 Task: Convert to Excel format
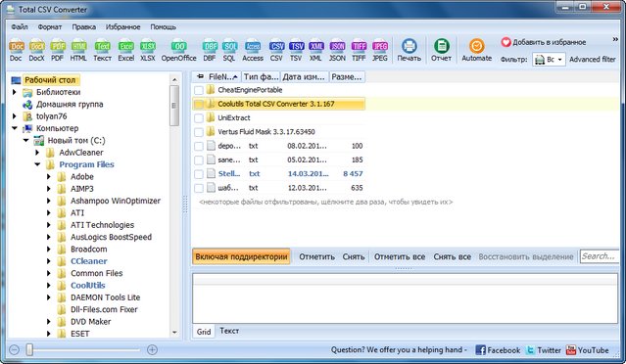coord(125,51)
